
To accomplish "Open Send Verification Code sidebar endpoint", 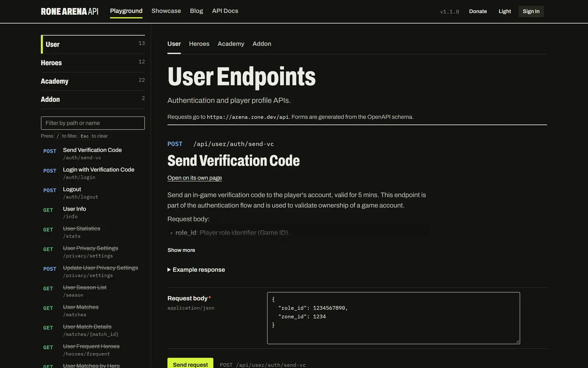I will (x=93, y=153).
